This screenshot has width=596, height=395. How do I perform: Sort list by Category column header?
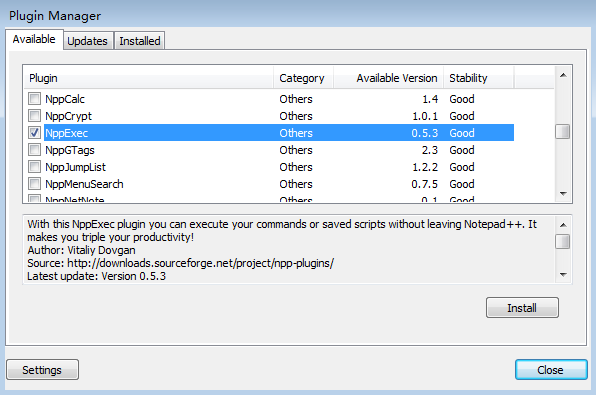[x=303, y=78]
